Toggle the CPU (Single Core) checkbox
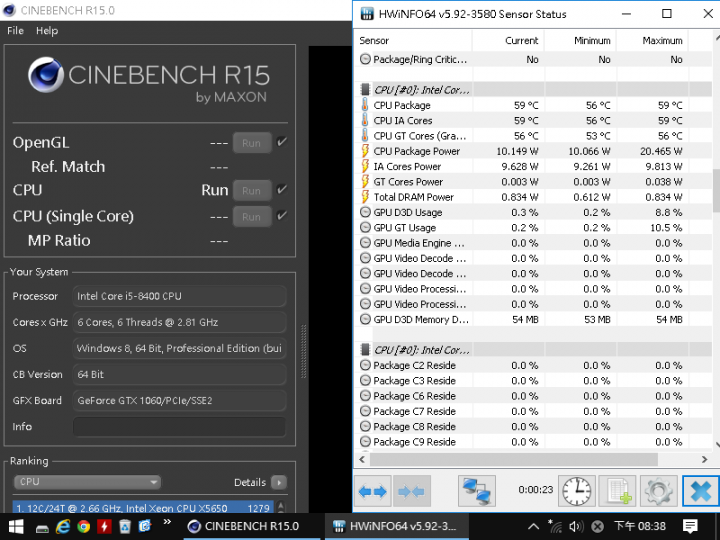 coord(282,215)
